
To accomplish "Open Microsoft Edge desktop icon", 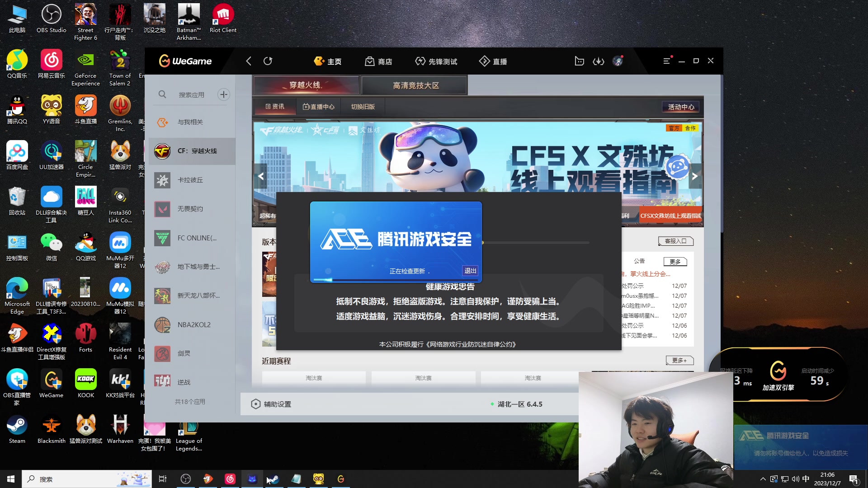I will [x=17, y=297].
